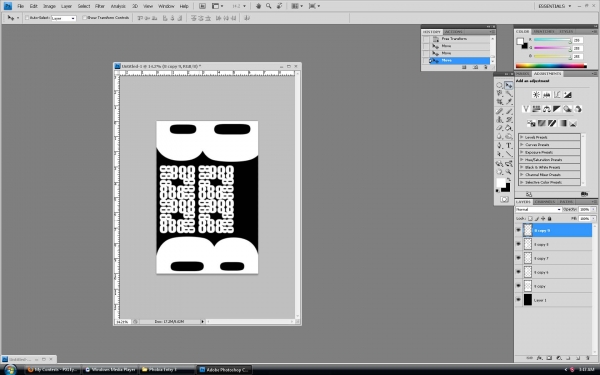The image size is (600, 375).
Task: Expand Channel Mixer Presets list
Action: coord(522,174)
